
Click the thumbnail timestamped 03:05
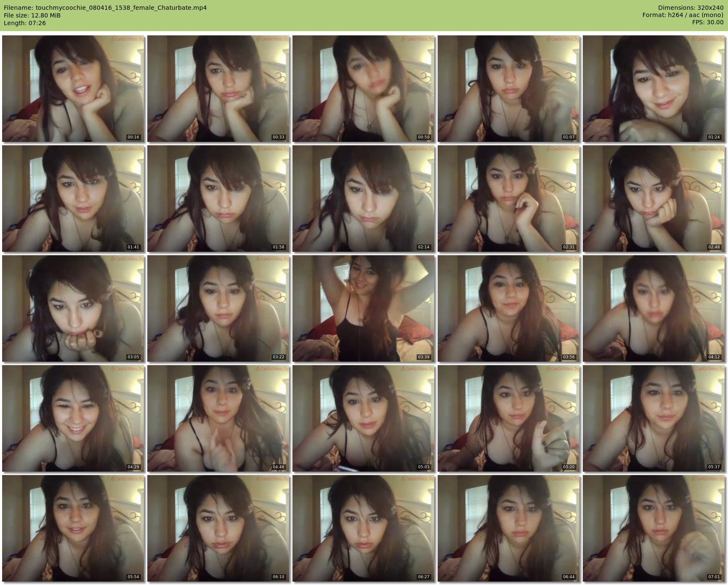tap(73, 308)
